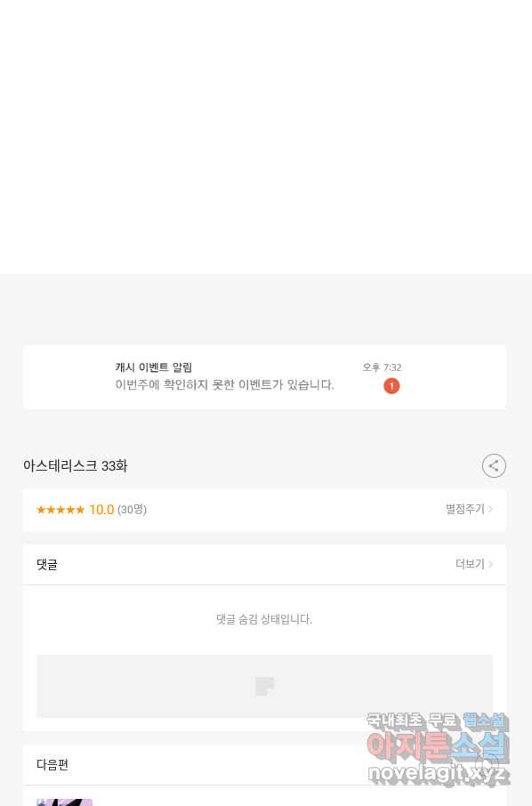Click the novelagit.xyz watermark text

pyautogui.click(x=439, y=772)
